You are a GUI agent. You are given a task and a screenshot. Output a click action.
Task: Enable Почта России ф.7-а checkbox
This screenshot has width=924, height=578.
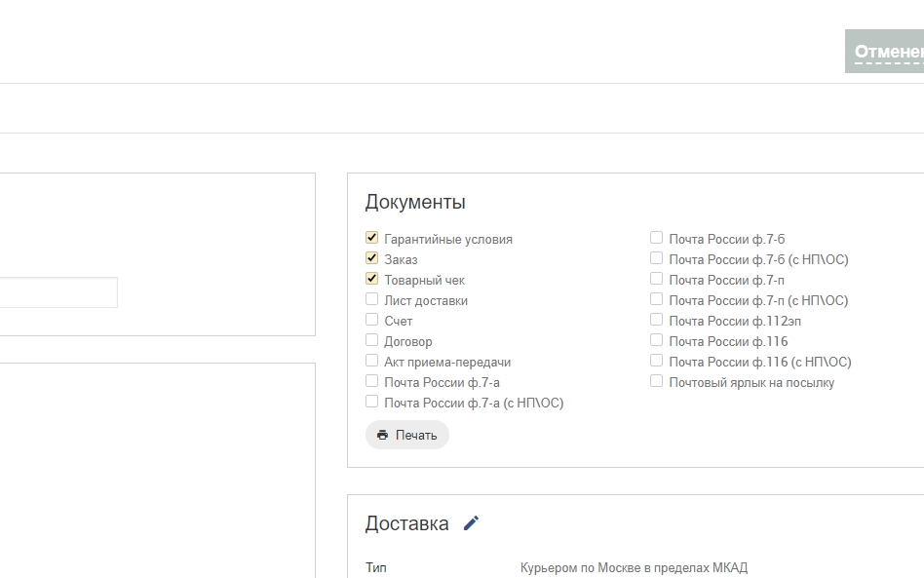pyautogui.click(x=371, y=381)
